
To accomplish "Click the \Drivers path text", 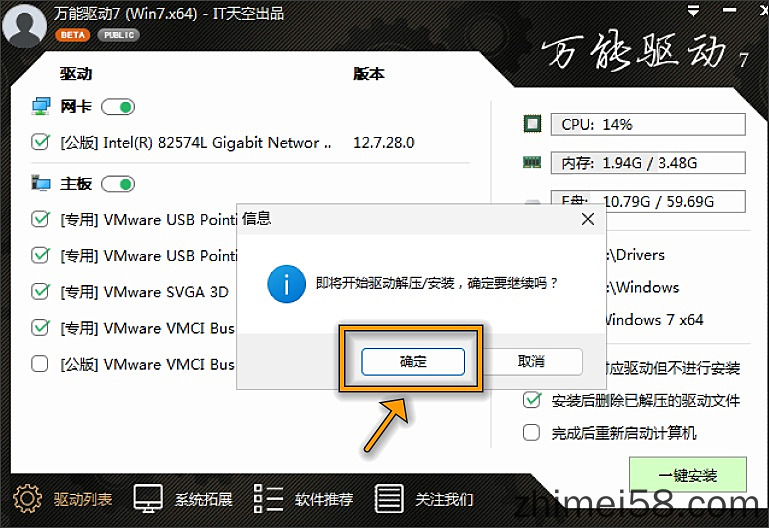I will (x=636, y=255).
